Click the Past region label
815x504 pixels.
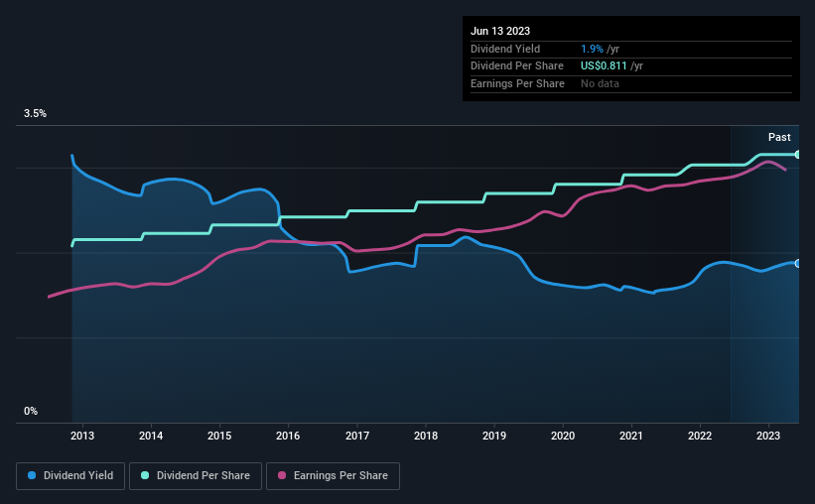click(779, 137)
